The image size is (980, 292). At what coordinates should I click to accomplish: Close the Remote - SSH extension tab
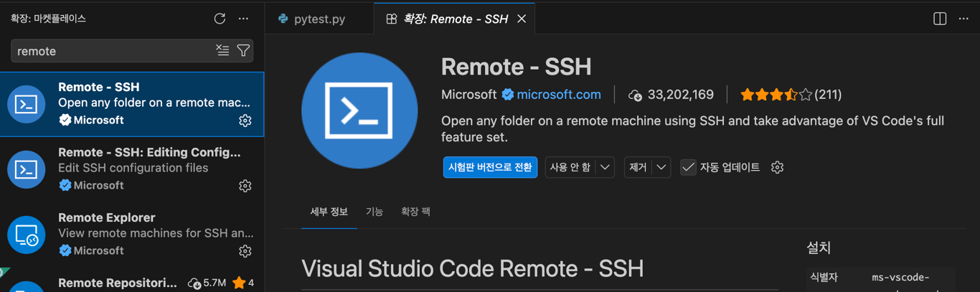[x=522, y=19]
